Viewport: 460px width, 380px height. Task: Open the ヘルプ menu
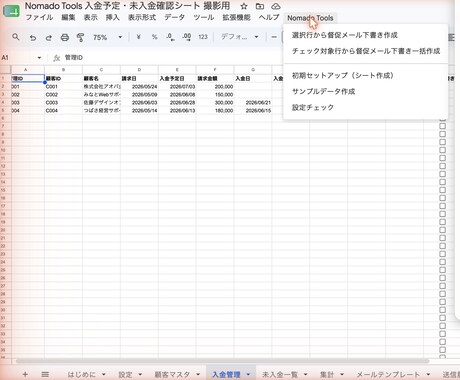pyautogui.click(x=269, y=18)
